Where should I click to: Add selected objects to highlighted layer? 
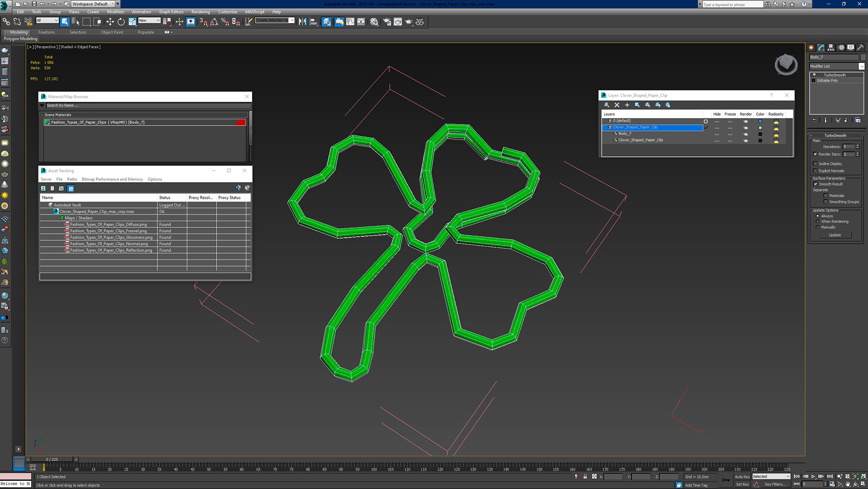coord(627,105)
